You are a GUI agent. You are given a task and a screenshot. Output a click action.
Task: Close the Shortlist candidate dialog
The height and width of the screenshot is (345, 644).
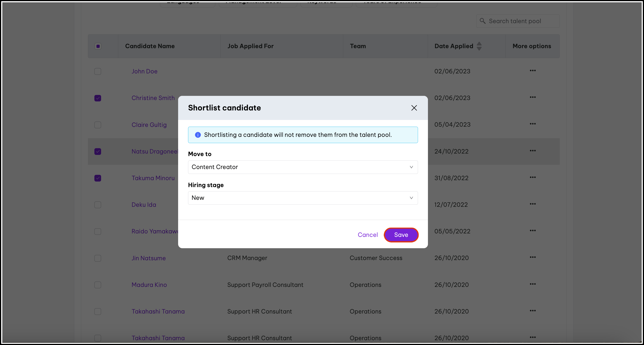[x=414, y=108]
